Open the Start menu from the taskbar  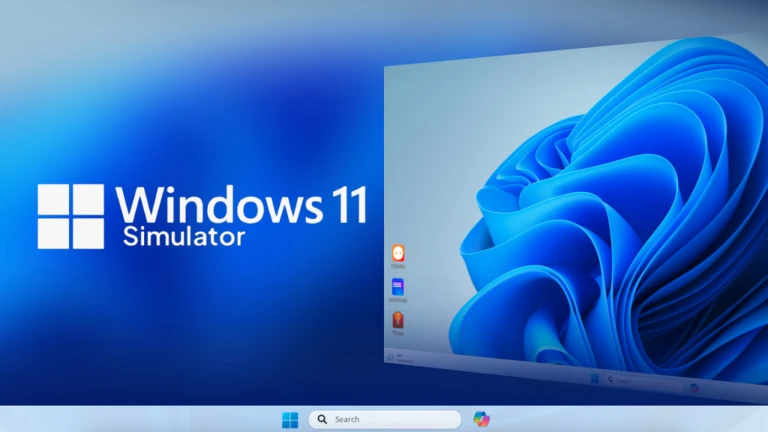tap(290, 420)
